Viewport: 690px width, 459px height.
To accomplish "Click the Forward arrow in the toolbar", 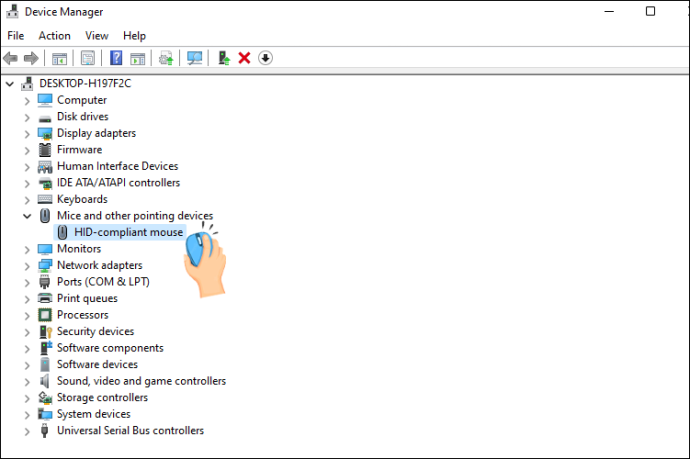I will point(31,58).
